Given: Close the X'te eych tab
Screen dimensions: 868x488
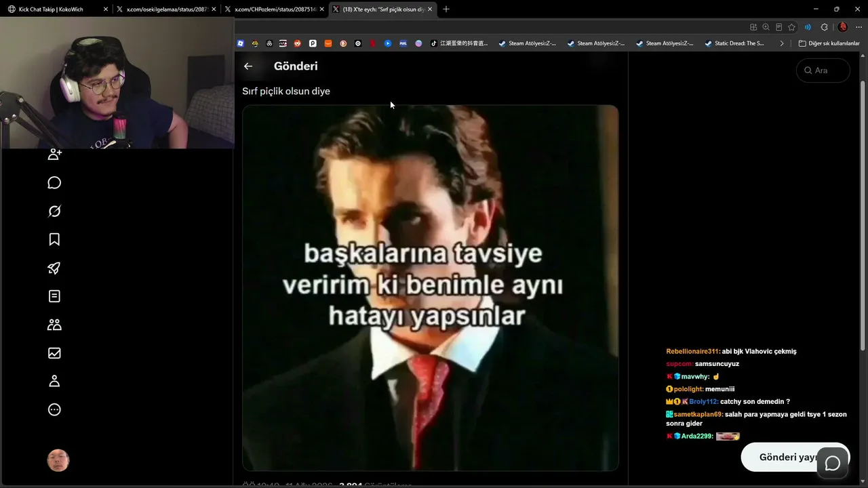Looking at the screenshot, I should pyautogui.click(x=430, y=9).
